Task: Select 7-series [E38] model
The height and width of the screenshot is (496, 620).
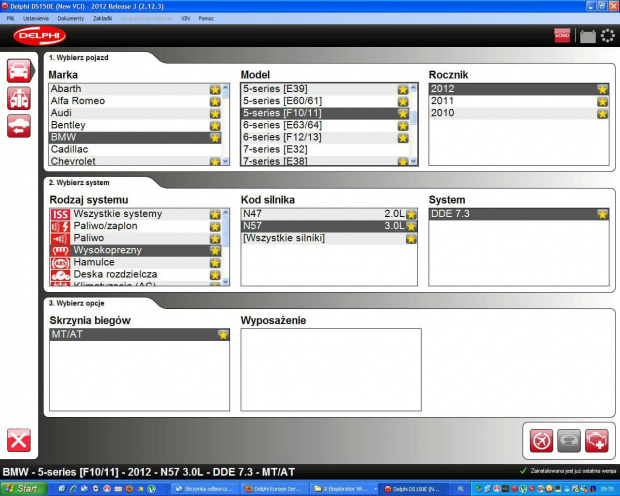Action: [325, 161]
